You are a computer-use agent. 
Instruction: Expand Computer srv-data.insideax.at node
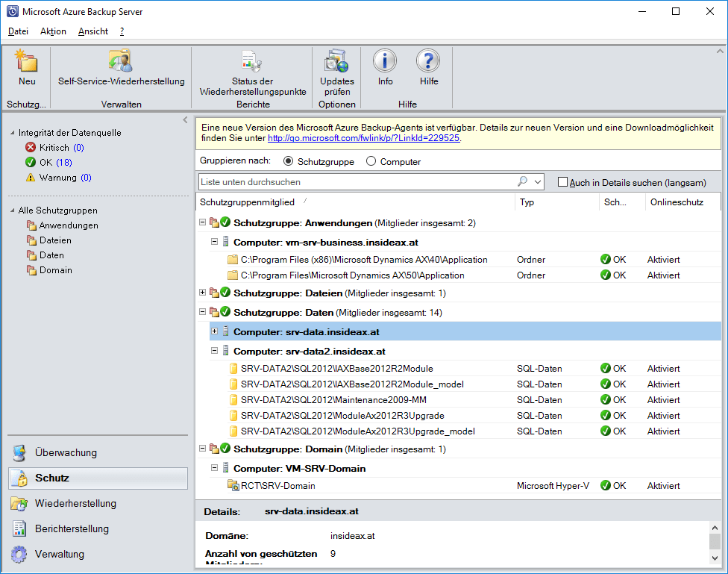(215, 331)
